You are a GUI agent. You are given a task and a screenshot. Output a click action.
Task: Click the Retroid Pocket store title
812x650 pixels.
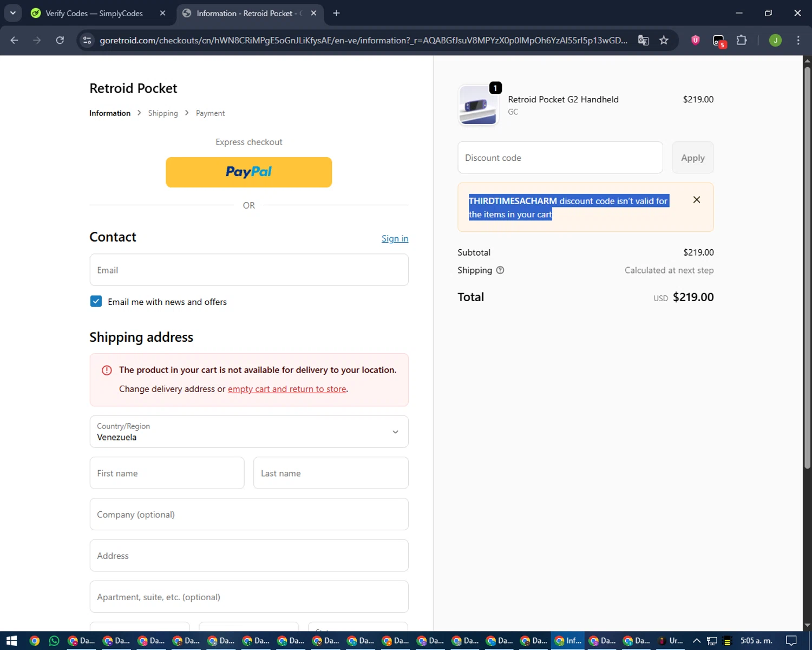(x=133, y=88)
